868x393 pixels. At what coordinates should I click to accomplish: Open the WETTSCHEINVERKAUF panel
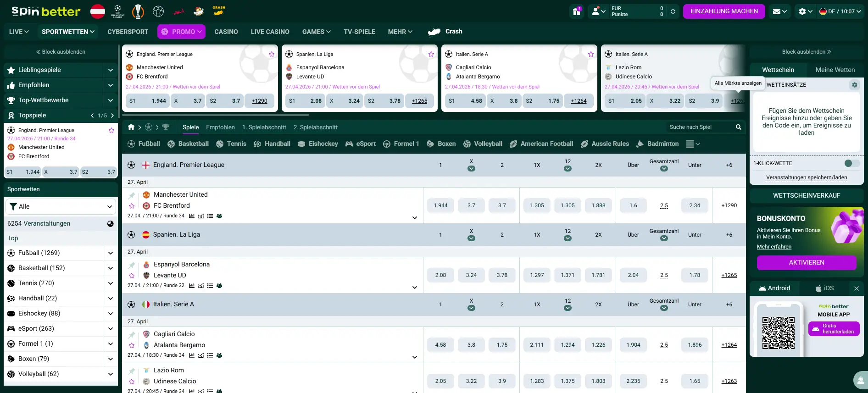click(x=807, y=195)
